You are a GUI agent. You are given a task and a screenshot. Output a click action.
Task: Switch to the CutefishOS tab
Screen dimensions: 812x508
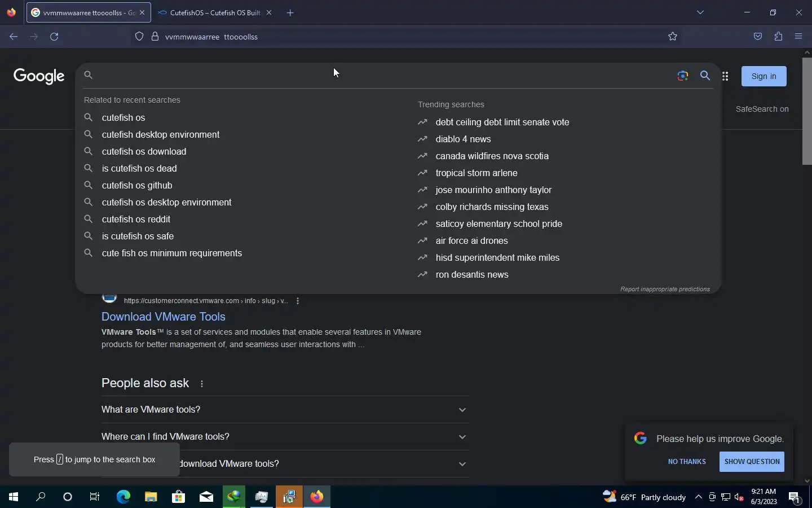click(x=214, y=12)
